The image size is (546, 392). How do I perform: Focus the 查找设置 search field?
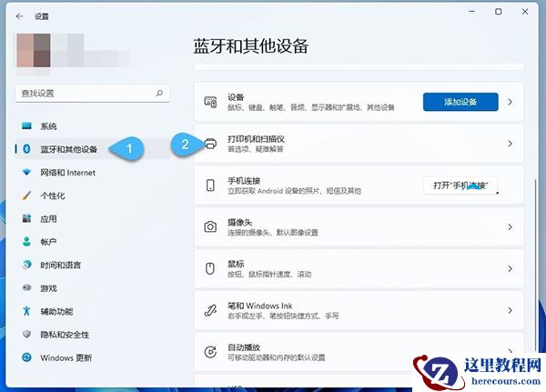point(93,93)
